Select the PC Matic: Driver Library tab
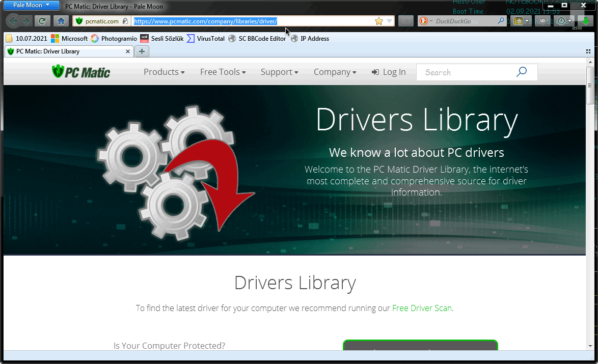Screen dimensions: 598x364 pos(69,51)
